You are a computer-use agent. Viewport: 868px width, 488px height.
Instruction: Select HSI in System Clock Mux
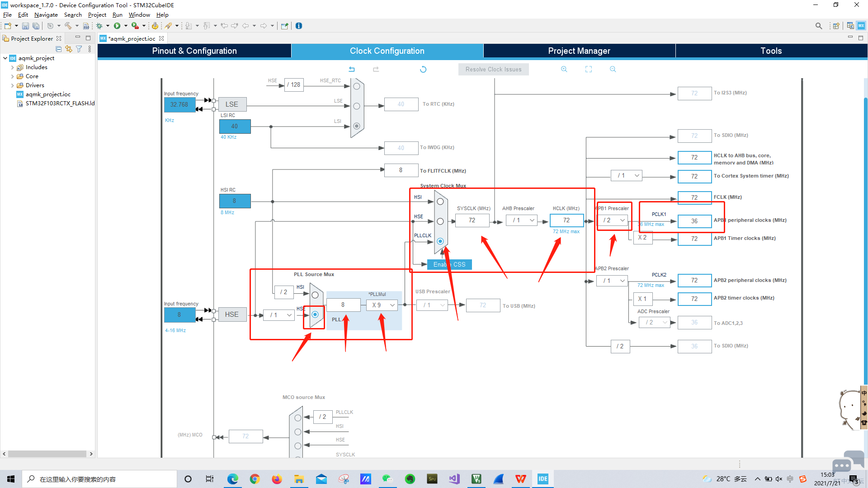pyautogui.click(x=440, y=202)
